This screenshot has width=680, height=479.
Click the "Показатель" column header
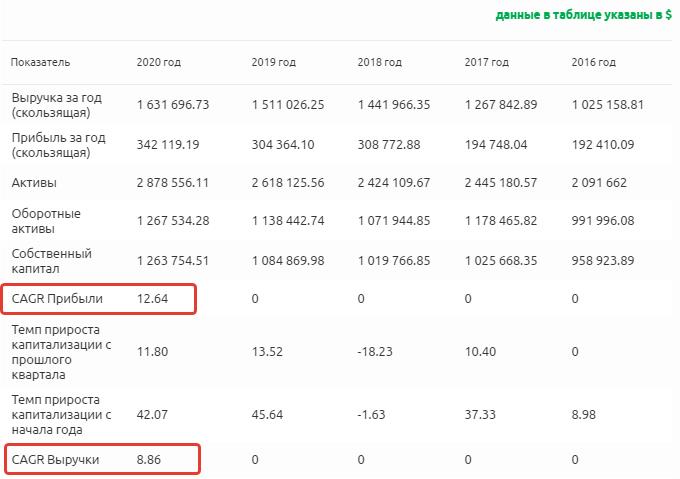[41, 62]
